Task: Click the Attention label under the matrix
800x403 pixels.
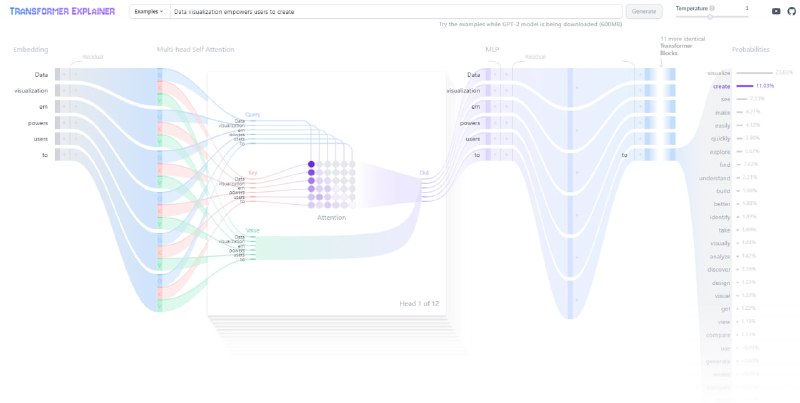Action: pos(332,218)
